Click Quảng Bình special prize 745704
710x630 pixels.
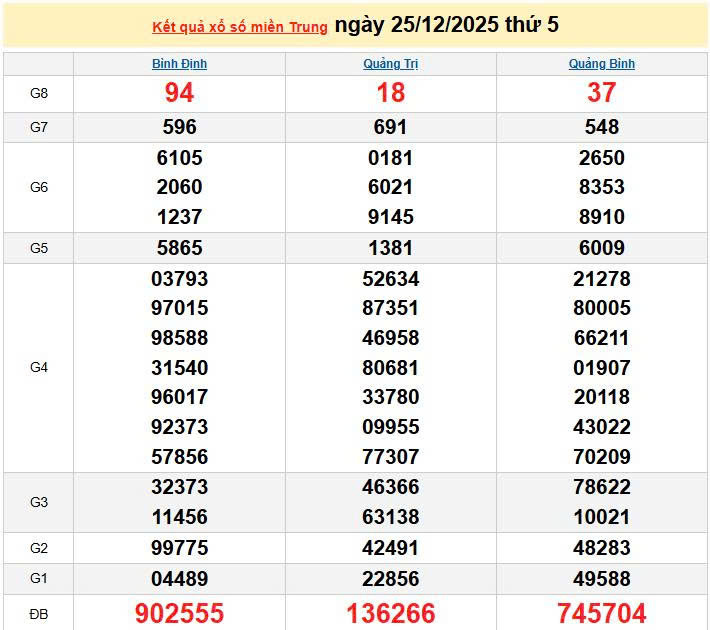click(602, 613)
